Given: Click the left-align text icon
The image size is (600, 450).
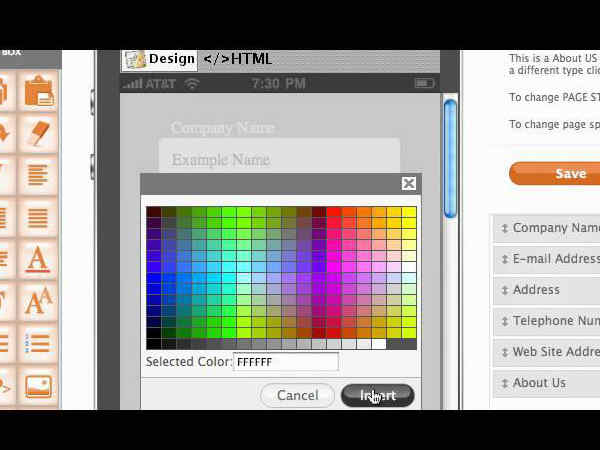Looking at the screenshot, I should pyautogui.click(x=38, y=176).
